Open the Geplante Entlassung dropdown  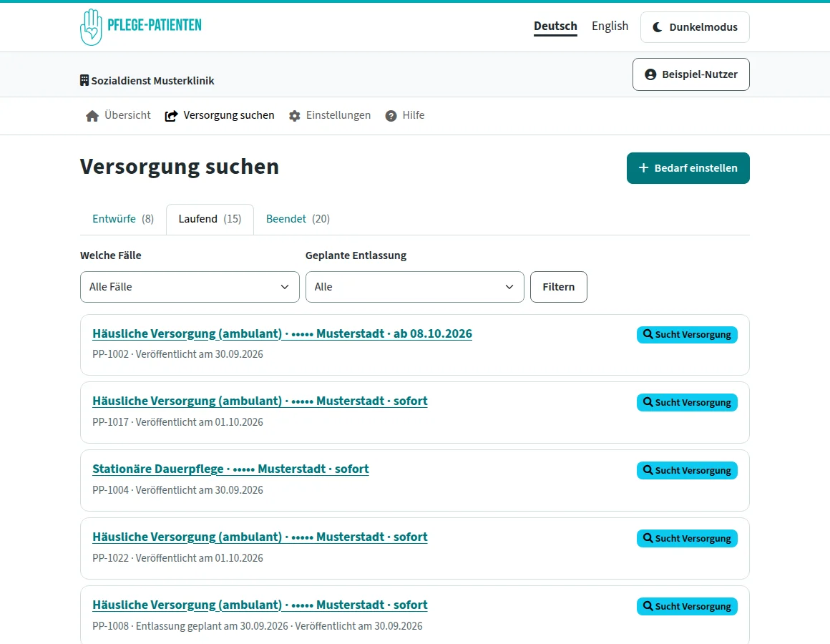[414, 287]
